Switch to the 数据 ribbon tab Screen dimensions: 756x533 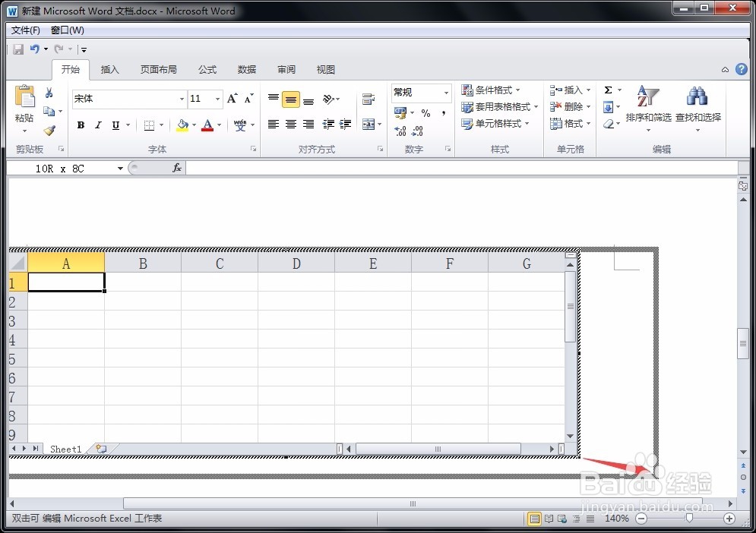(247, 70)
